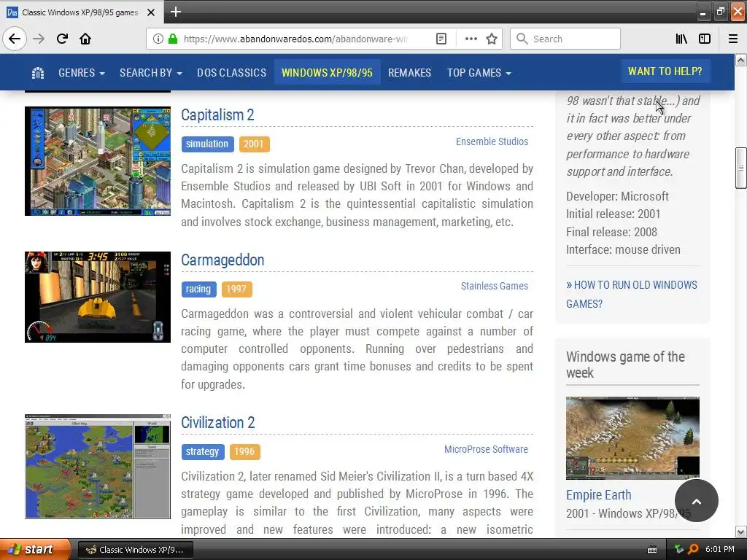Screen dimensions: 747x560
Task: Open the keyboard icon on the taskbar
Action: pyautogui.click(x=652, y=550)
